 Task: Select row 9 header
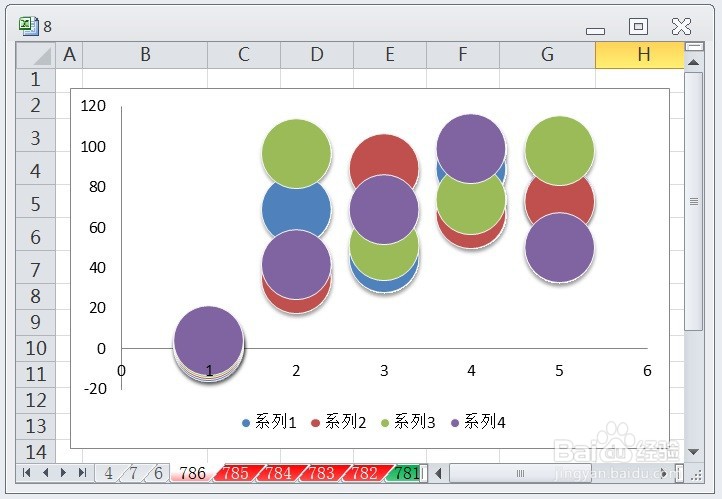coord(35,322)
